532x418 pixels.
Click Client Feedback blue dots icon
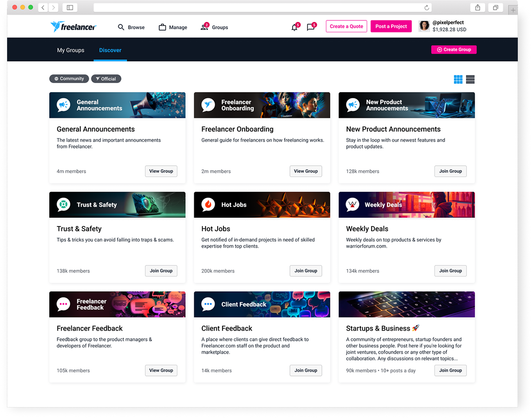208,305
